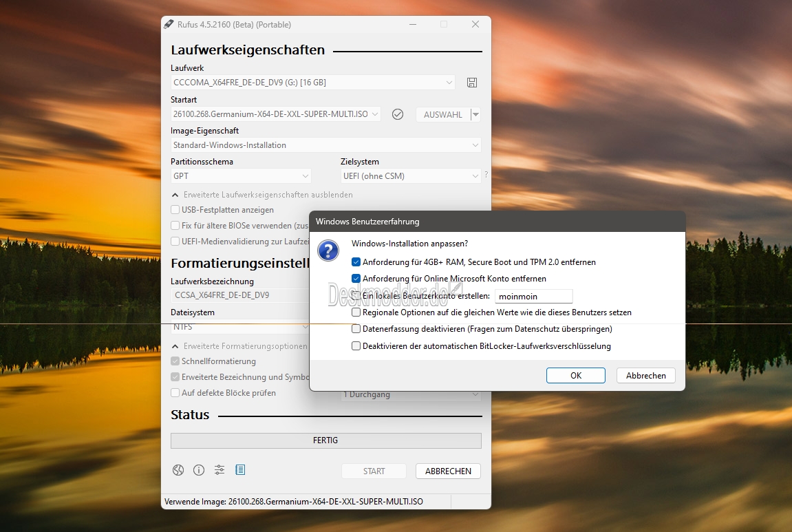
Task: Open the Durchgang passes dropdown
Action: [x=411, y=394]
